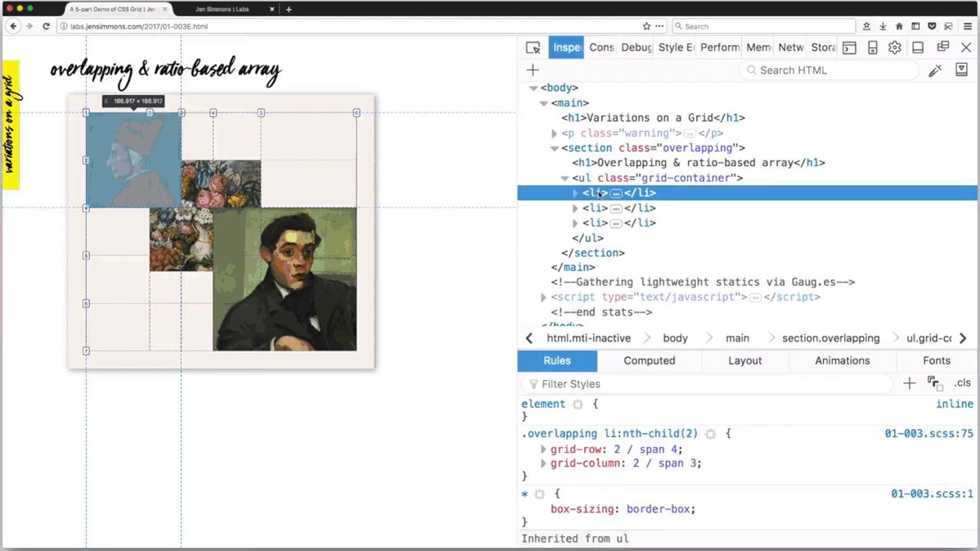Switch to the Layout tab

pos(745,361)
